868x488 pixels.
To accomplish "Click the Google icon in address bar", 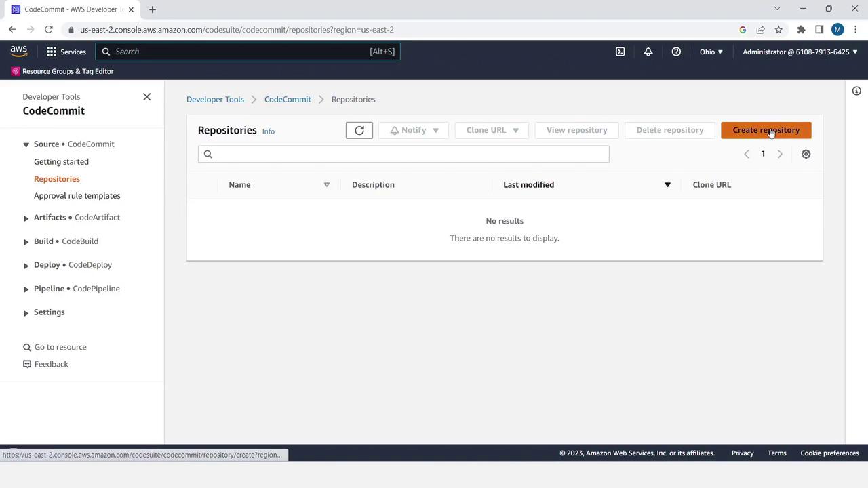I will coord(743,30).
